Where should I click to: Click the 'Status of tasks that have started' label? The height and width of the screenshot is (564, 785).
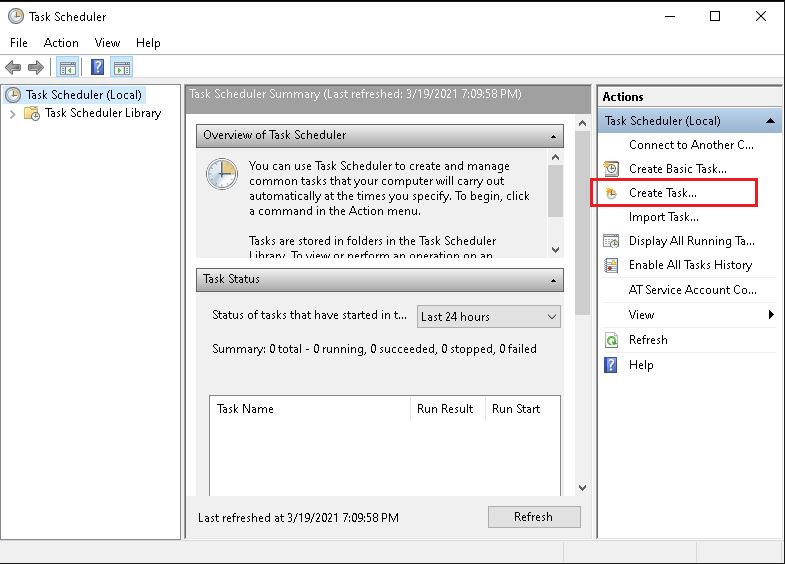click(309, 315)
